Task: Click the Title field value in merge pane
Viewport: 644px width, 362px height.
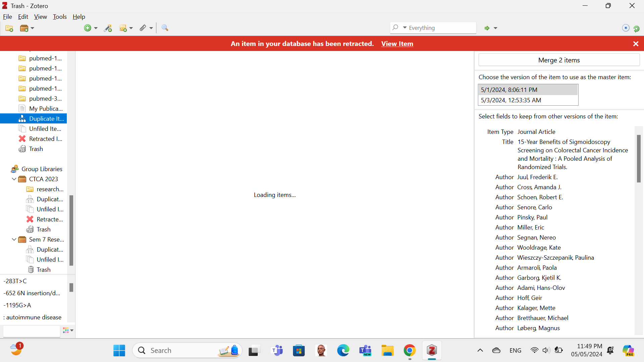Action: (x=573, y=154)
